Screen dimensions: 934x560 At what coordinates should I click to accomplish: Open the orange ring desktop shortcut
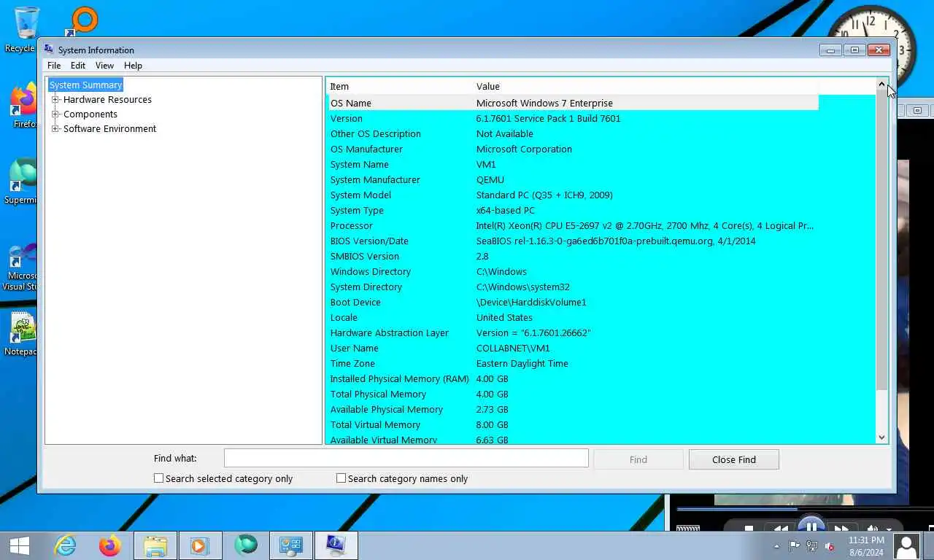point(82,20)
